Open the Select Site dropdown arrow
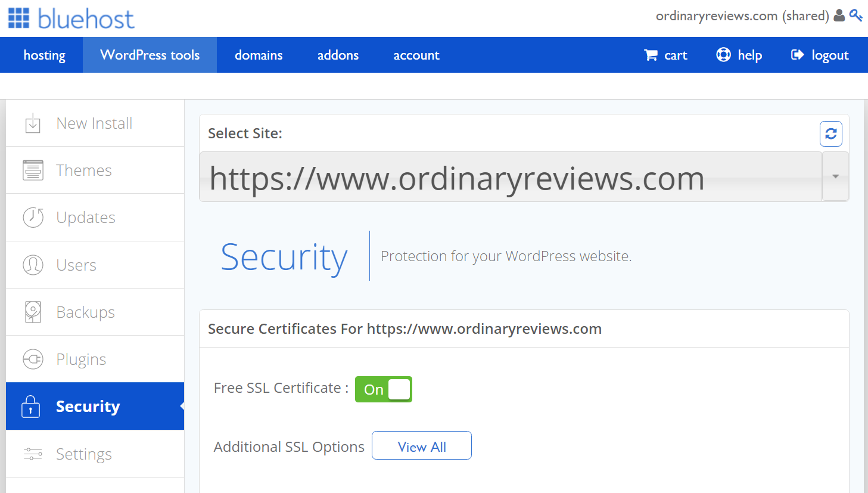This screenshot has height=493, width=868. (x=836, y=176)
